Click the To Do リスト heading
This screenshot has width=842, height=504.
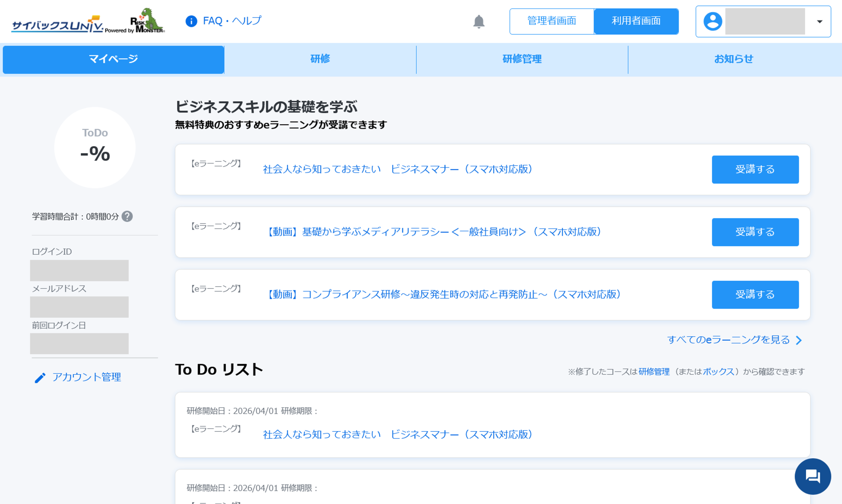pyautogui.click(x=219, y=370)
